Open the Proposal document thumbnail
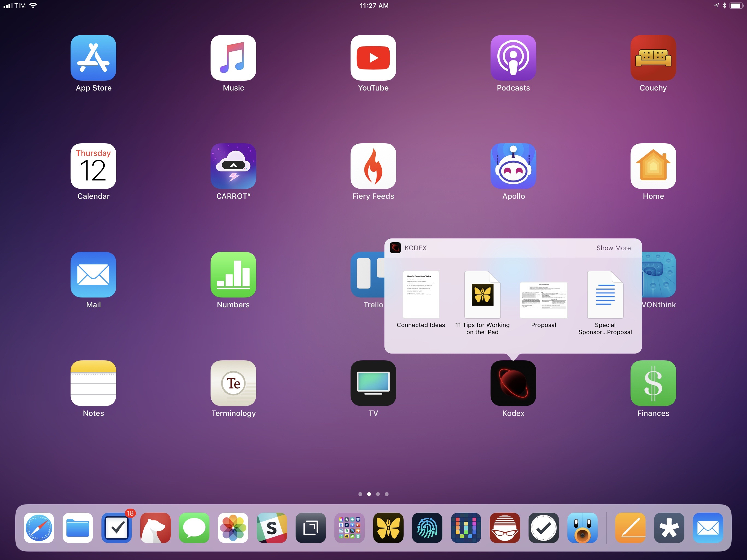The width and height of the screenshot is (747, 560). point(543,300)
